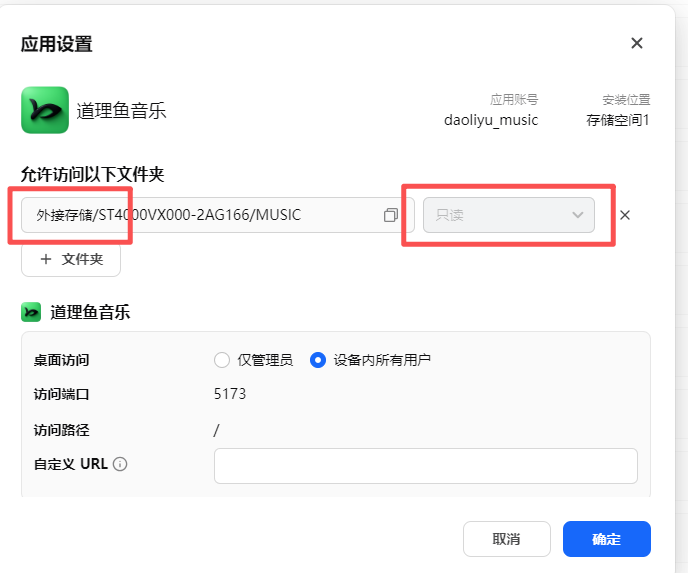
Task: Confirm settings with 确定 button
Action: point(607,539)
